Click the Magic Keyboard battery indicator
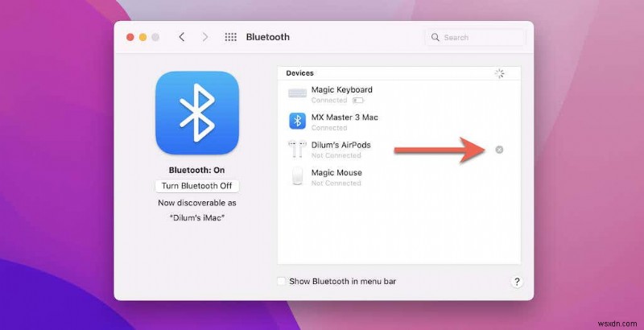 (357, 100)
